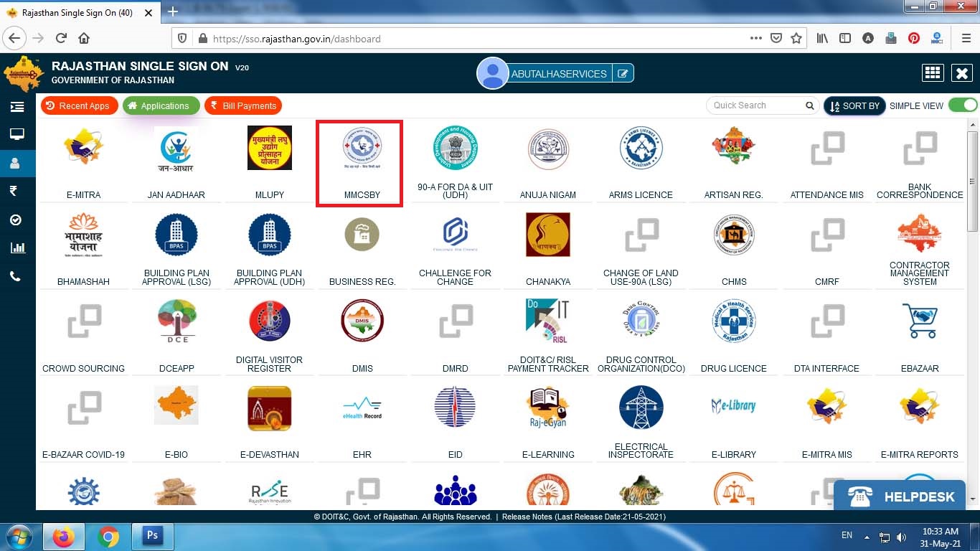Open the sidebar bar chart icon
The height and width of the screenshot is (551, 980).
[x=17, y=248]
